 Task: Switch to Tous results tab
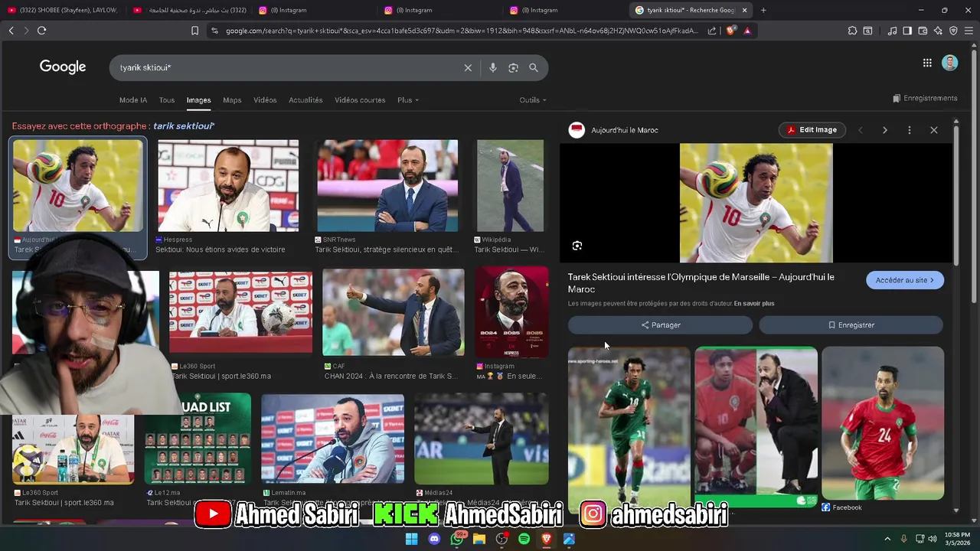[x=167, y=100]
